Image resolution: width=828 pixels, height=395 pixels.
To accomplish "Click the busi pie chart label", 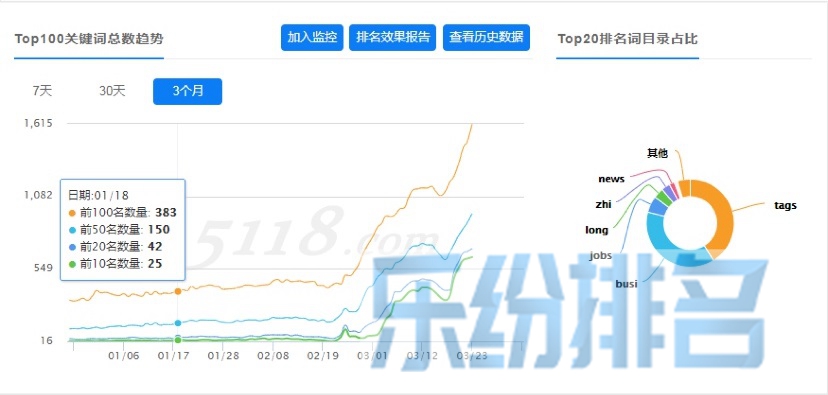I will [626, 284].
